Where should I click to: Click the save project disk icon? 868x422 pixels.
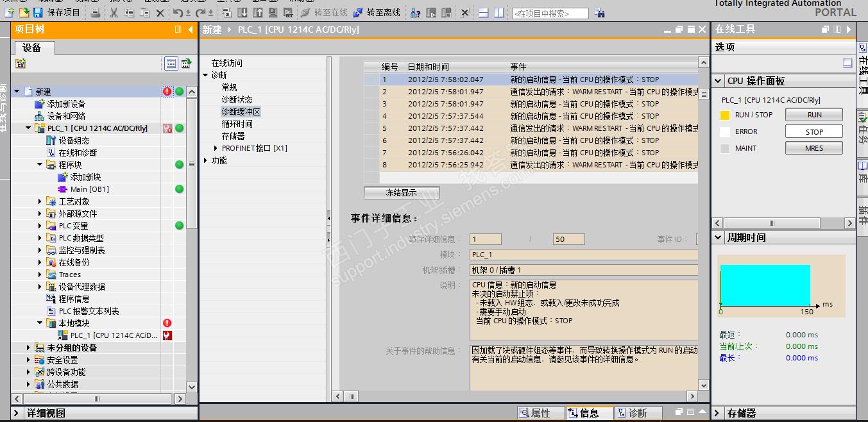tap(37, 12)
